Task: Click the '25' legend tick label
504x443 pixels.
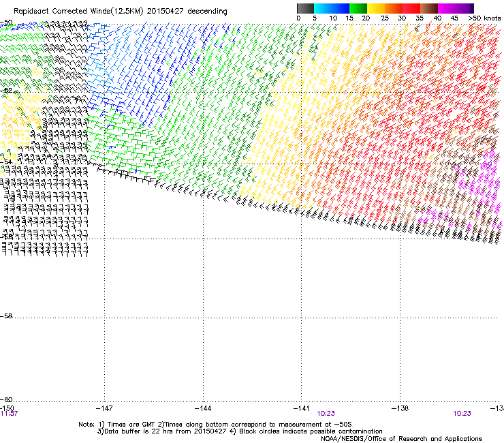Action: click(x=385, y=18)
